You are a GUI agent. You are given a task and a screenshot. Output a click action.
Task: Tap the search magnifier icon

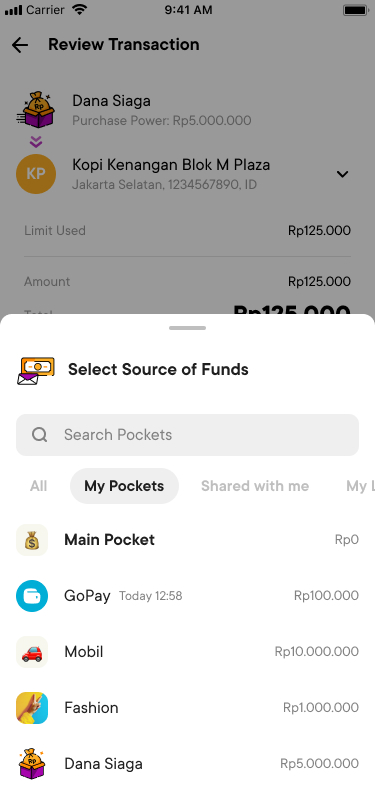click(x=40, y=435)
